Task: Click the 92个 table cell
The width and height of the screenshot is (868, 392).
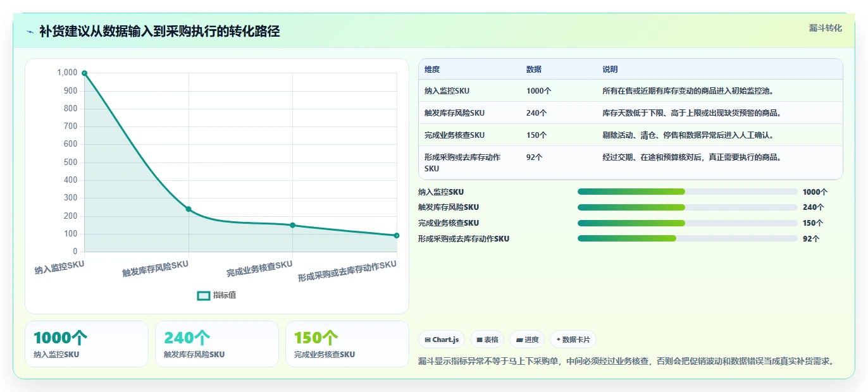Action: click(535, 157)
